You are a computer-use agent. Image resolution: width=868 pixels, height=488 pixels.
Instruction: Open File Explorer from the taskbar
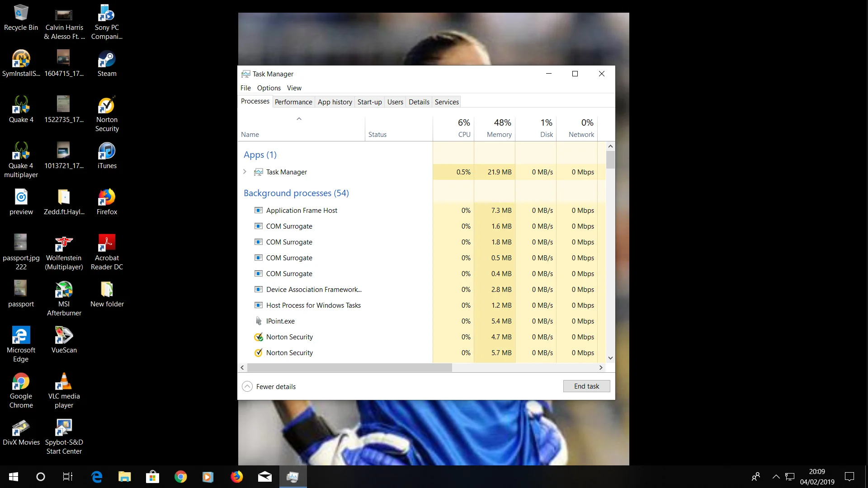click(x=125, y=477)
